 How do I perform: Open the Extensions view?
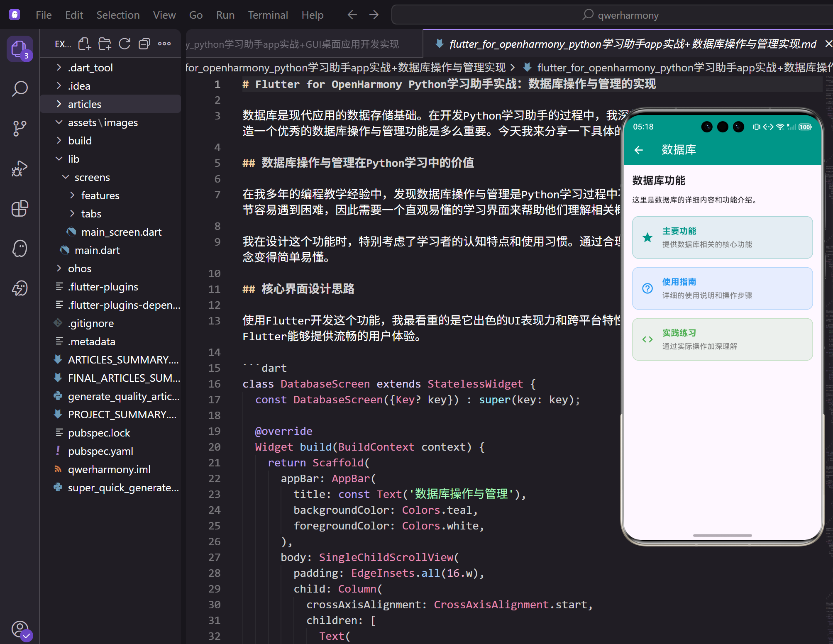20,208
